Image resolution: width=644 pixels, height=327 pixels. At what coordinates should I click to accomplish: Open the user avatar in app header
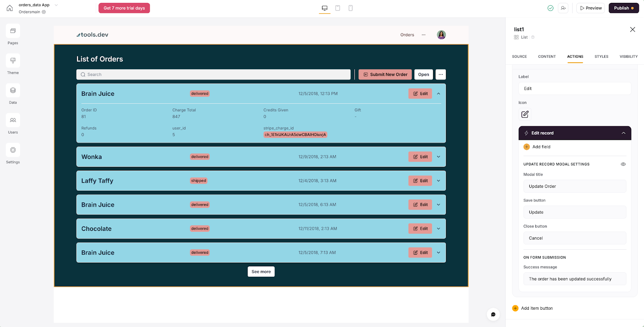point(442,35)
